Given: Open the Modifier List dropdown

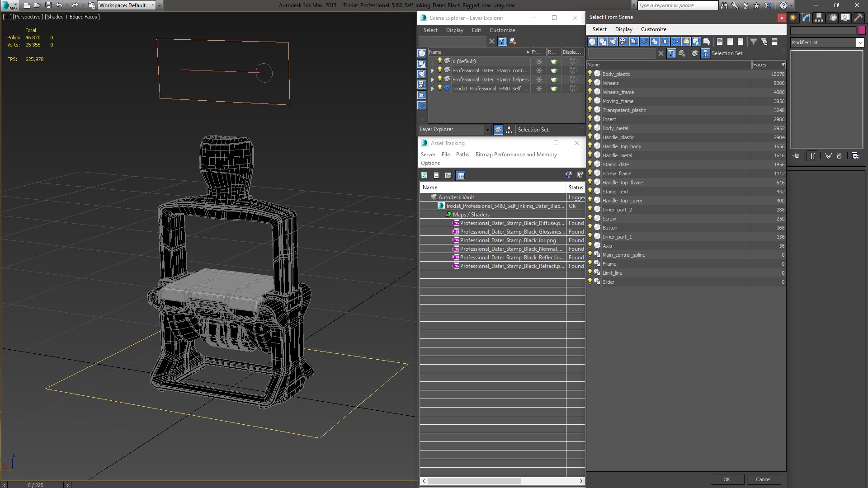Looking at the screenshot, I should click(x=860, y=42).
